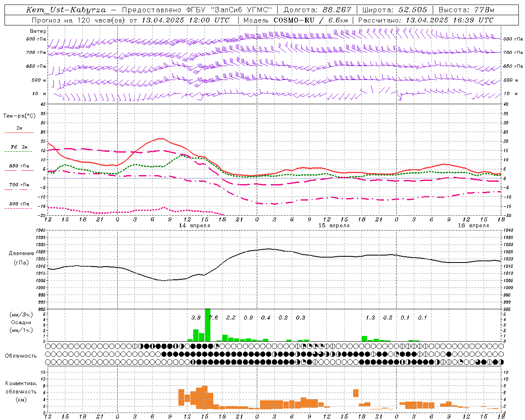
Task: Click the 2.2 precipitation total value
Action: [231, 317]
